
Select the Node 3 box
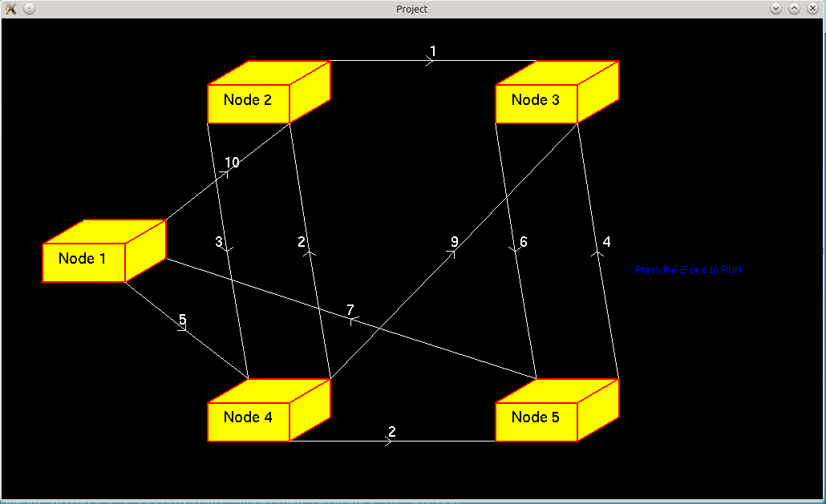tap(537, 100)
